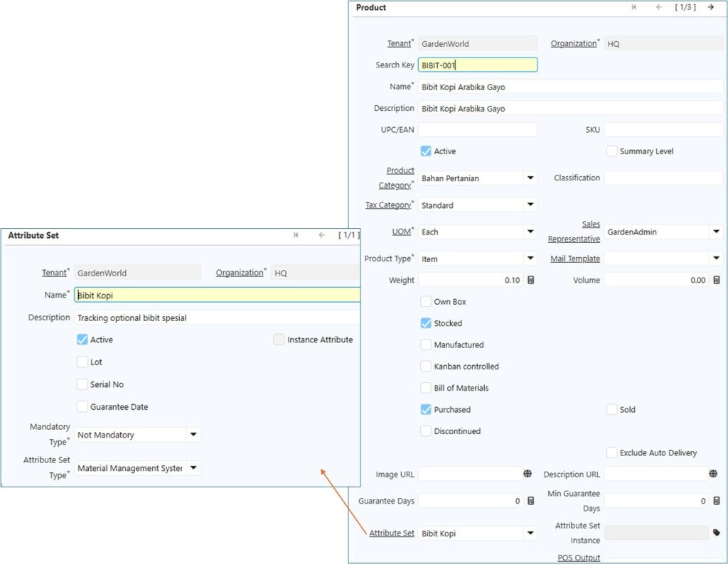Open the Product Category dropdown
Image resolution: width=728 pixels, height=564 pixels.
pos(530,178)
